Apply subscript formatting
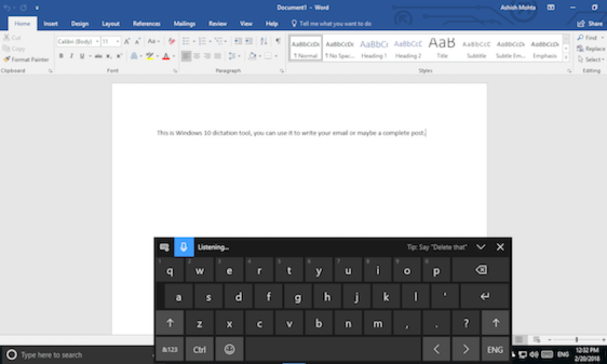Screen dimensions: 607x364 (109, 56)
